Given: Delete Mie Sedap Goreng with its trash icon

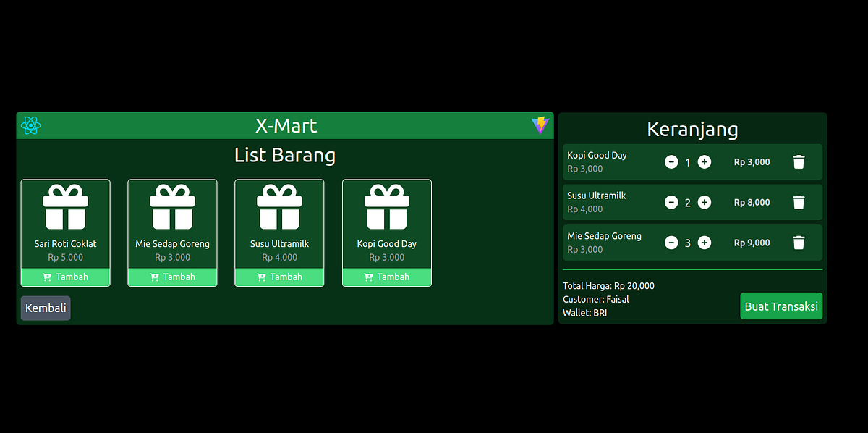Looking at the screenshot, I should [799, 243].
